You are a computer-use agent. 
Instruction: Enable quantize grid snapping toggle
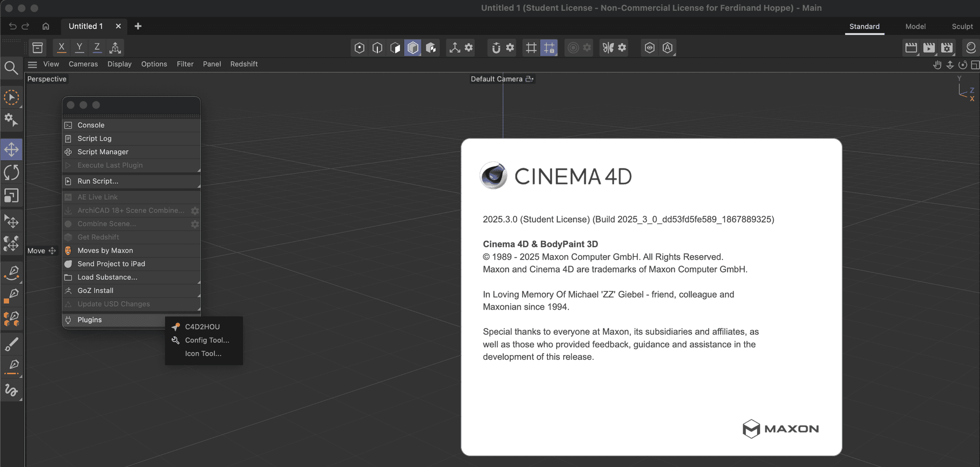[x=549, y=47]
